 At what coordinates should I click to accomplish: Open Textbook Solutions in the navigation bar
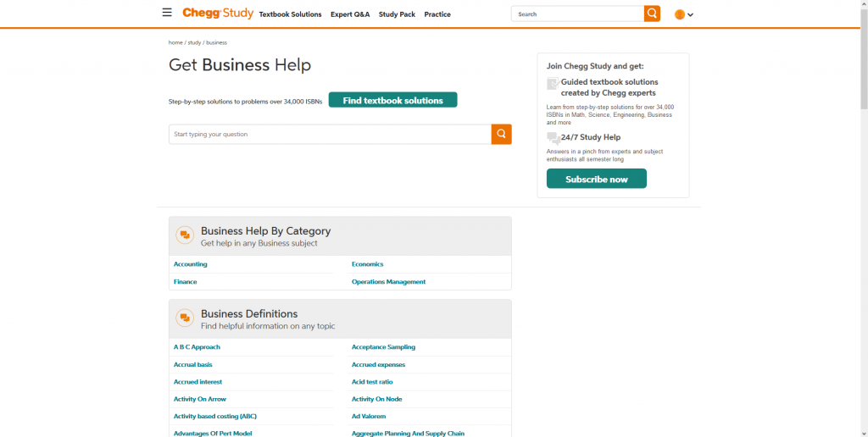[x=290, y=14]
